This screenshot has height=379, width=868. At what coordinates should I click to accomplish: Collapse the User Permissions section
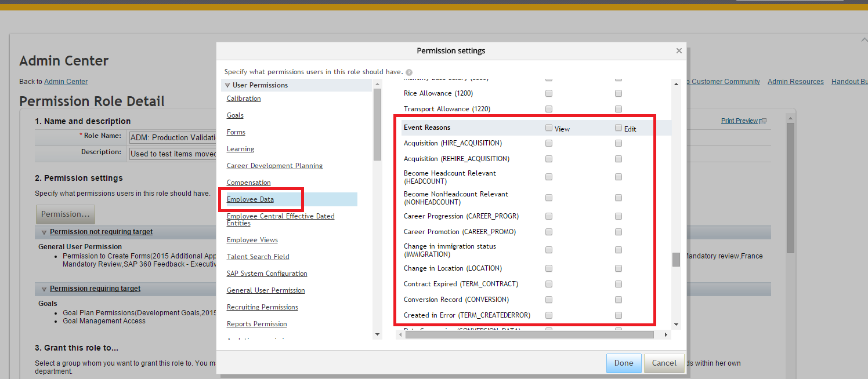tap(227, 85)
